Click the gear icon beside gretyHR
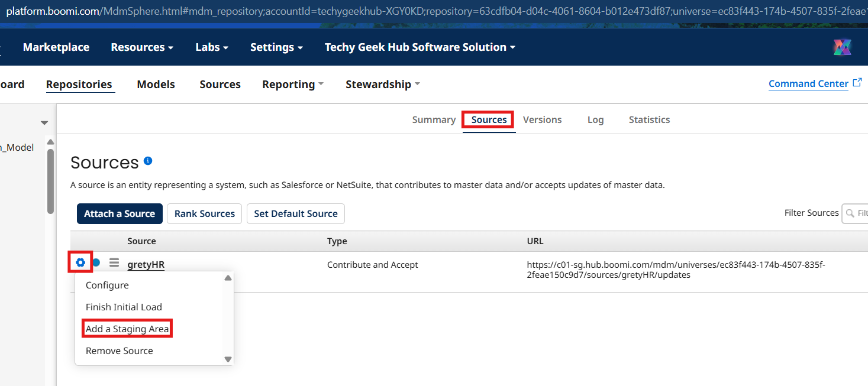This screenshot has height=386, width=868. click(80, 262)
